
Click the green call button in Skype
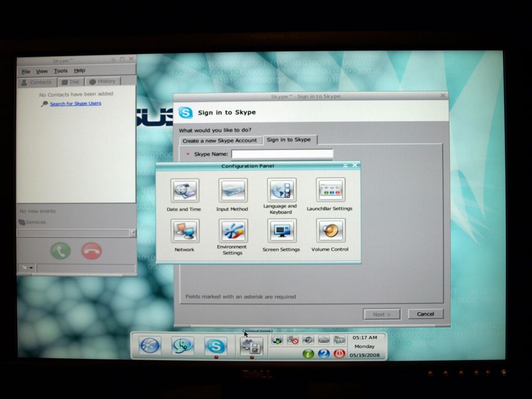[61, 251]
